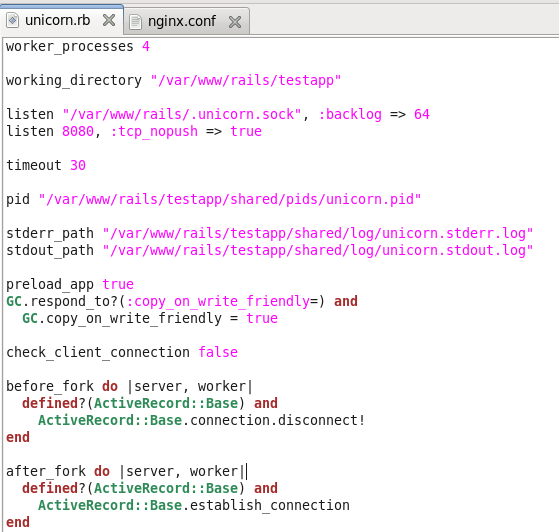Click the true value after preload_app
The height and width of the screenshot is (532, 559).
tap(118, 285)
